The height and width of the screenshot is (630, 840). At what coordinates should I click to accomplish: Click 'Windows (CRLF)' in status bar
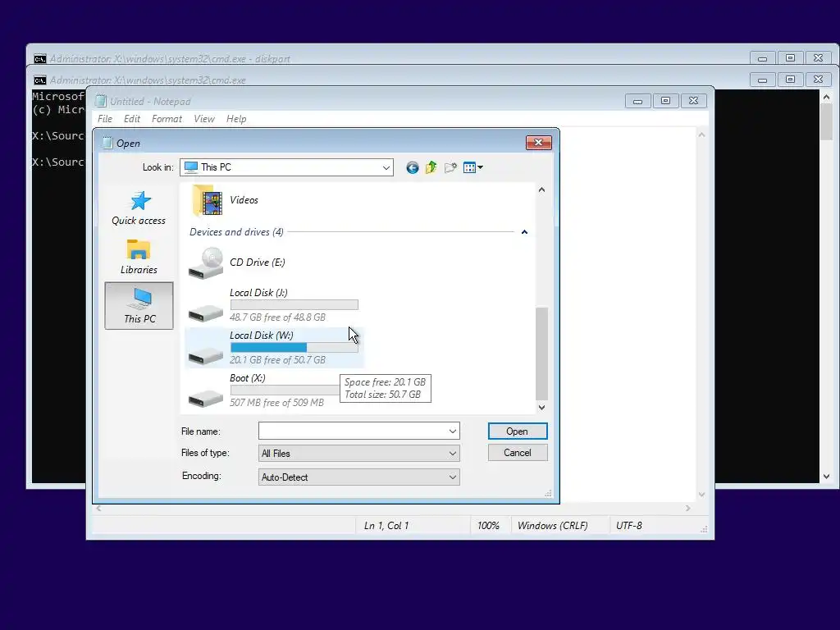point(552,526)
